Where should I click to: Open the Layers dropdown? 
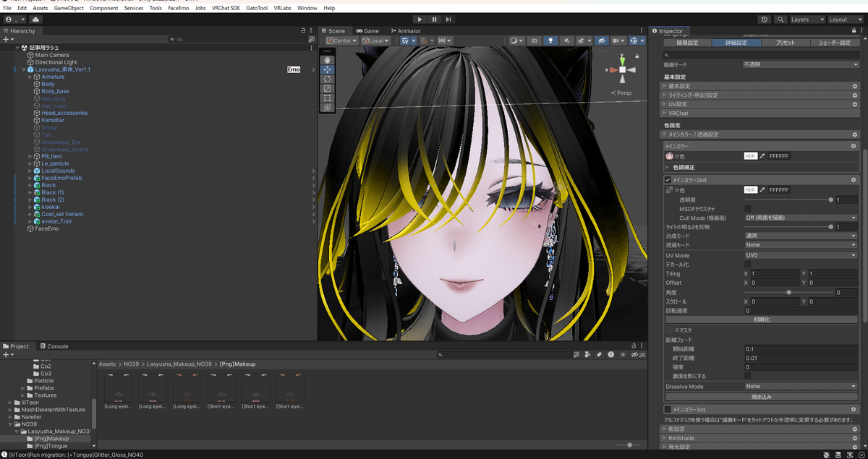click(807, 20)
